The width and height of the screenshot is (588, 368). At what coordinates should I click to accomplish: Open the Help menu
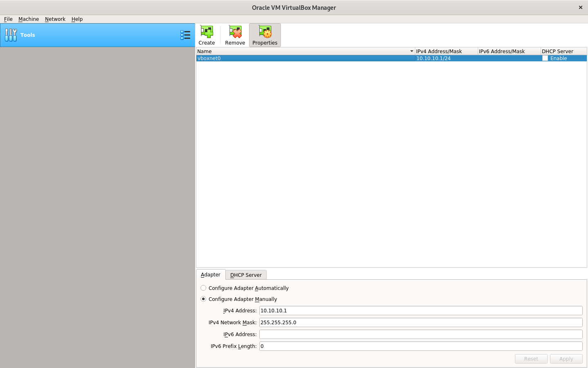coord(77,19)
